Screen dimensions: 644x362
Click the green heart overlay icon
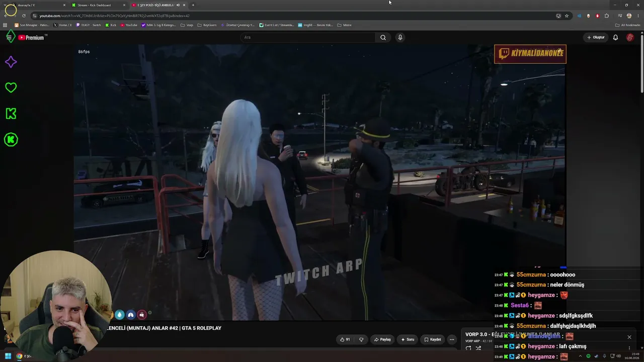11,87
